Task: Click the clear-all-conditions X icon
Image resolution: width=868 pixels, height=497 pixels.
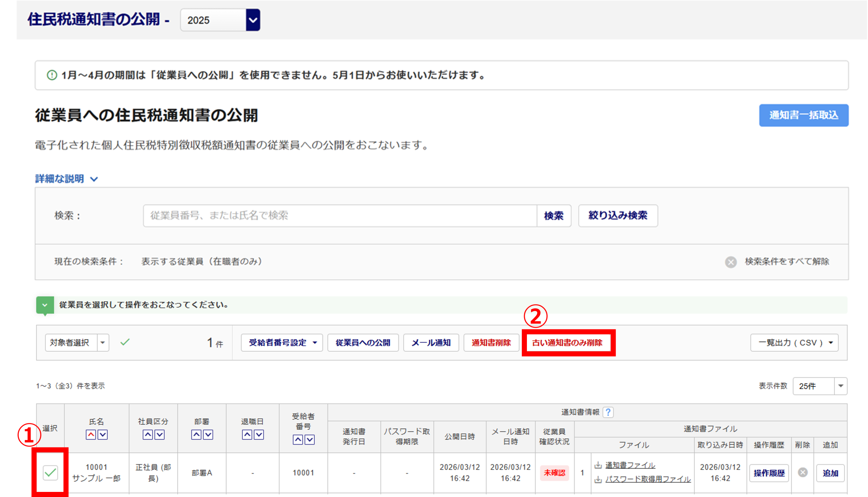Action: click(x=731, y=262)
